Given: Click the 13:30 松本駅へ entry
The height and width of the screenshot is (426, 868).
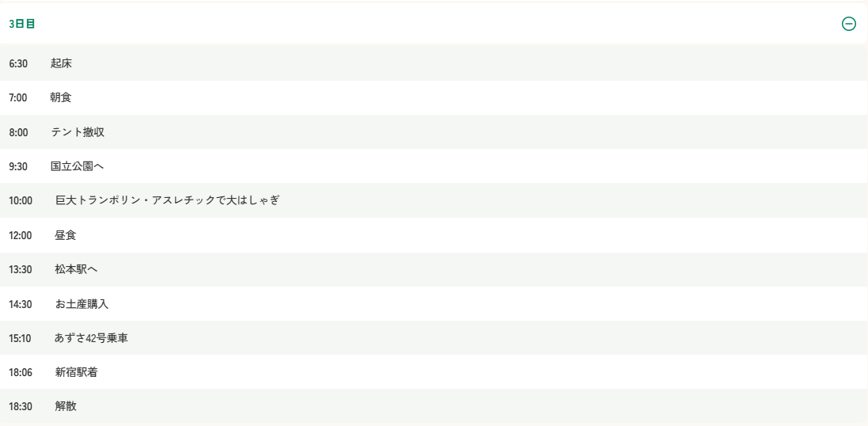Looking at the screenshot, I should pos(434,269).
